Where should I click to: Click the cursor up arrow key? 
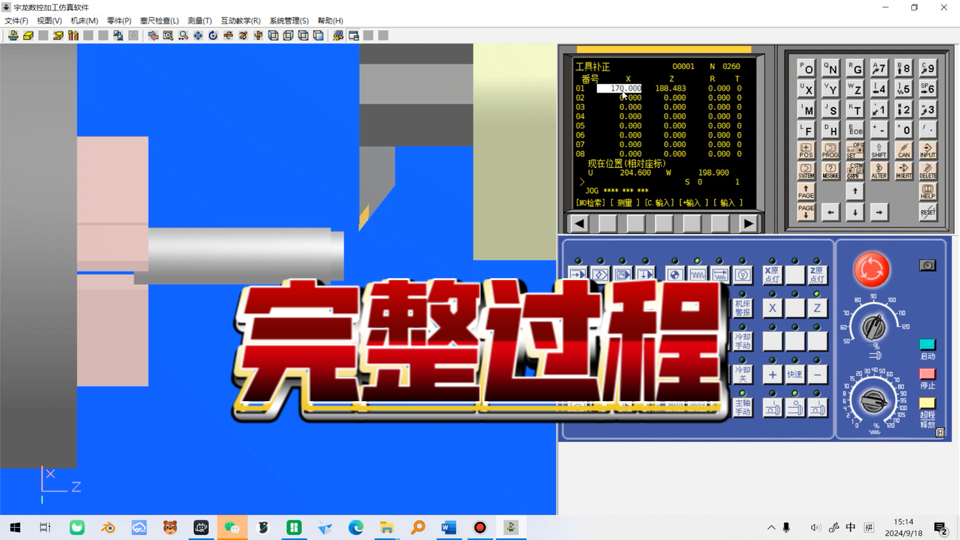point(855,192)
